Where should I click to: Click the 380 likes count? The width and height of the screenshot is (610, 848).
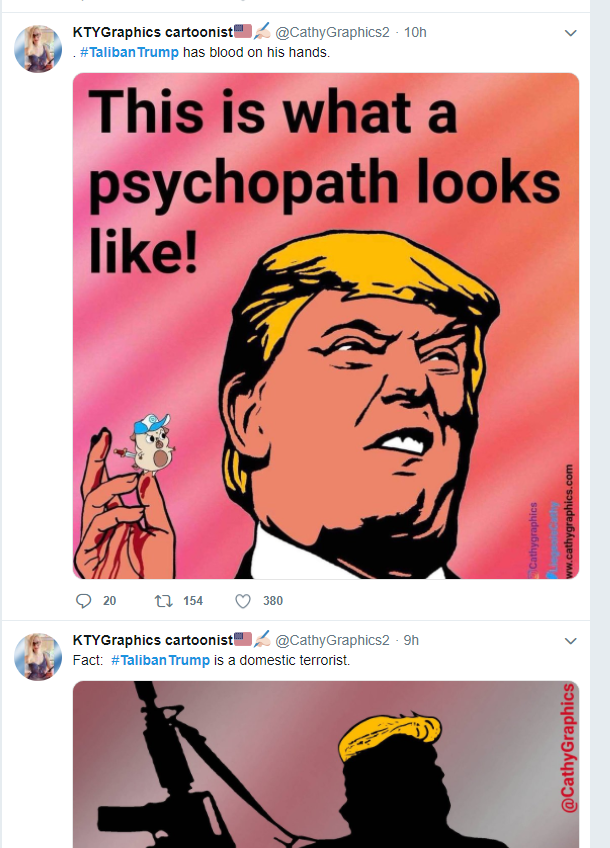tap(273, 601)
